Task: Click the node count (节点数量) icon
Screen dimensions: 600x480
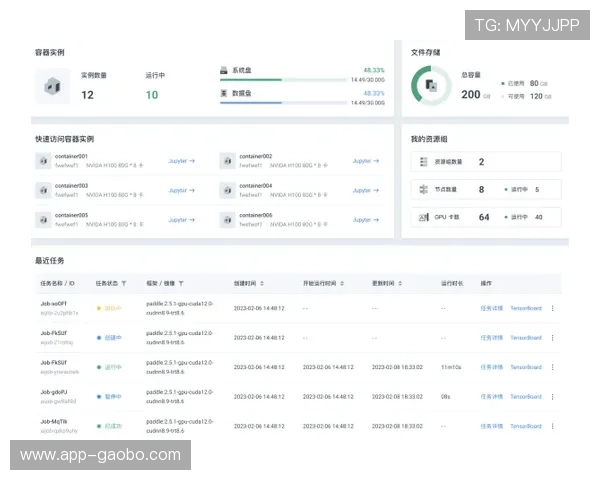Action: click(x=423, y=189)
